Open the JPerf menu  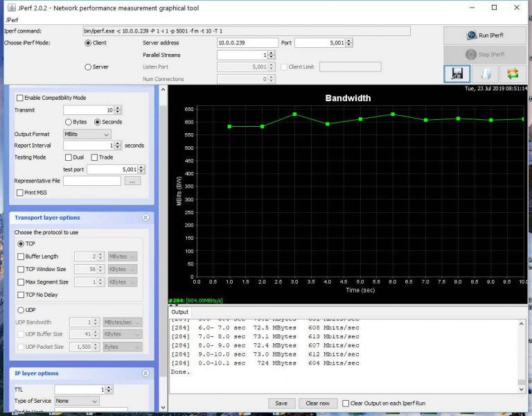pyautogui.click(x=12, y=20)
